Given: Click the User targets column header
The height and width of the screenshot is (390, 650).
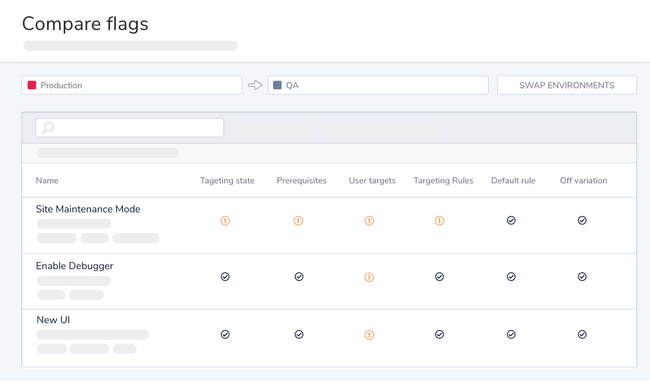Looking at the screenshot, I should click(372, 181).
